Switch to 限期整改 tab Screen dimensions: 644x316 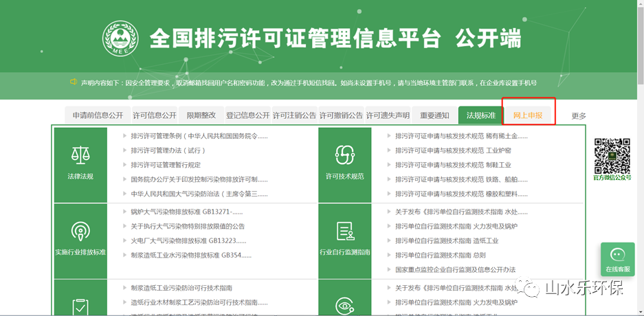tap(201, 115)
